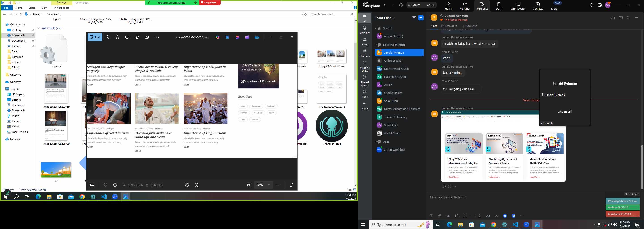Record an audio message with the mic icon
This screenshot has height=229, width=644.
point(479,216)
